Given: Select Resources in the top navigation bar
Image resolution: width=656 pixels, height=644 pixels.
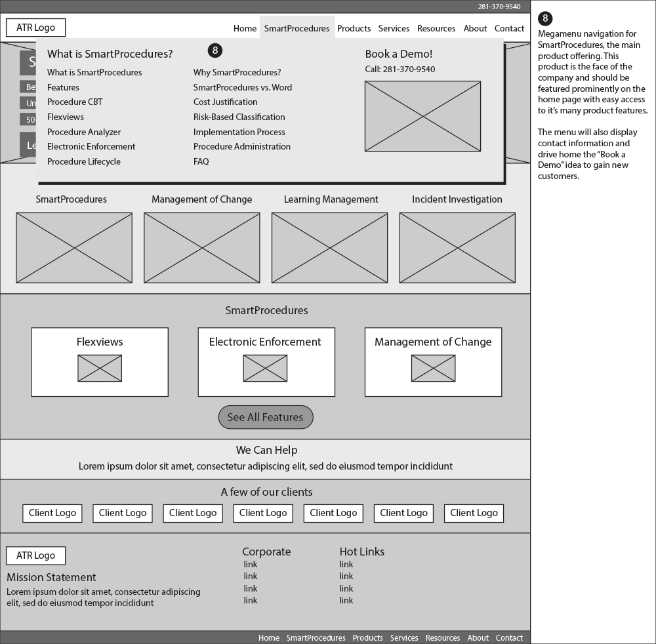Looking at the screenshot, I should click(x=436, y=28).
